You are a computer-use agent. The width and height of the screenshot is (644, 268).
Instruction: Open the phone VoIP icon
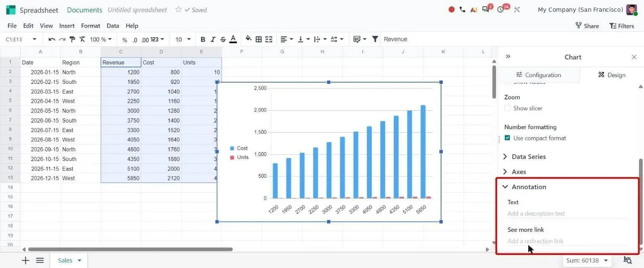[x=462, y=10]
